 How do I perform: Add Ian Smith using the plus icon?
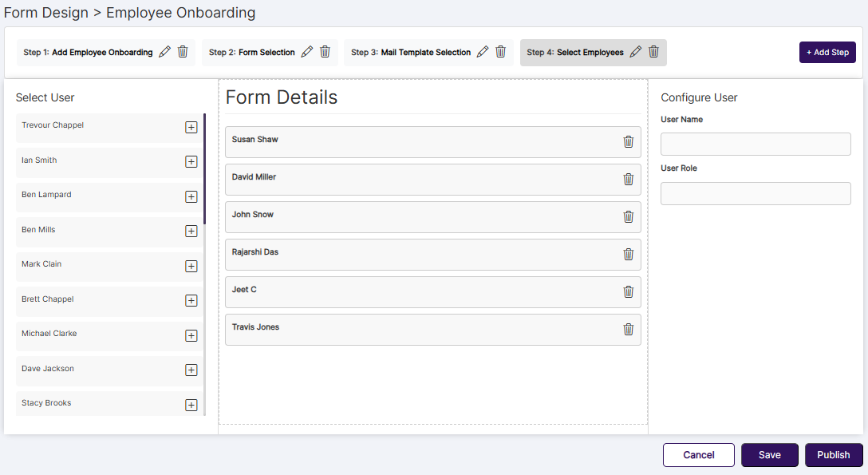click(x=191, y=161)
